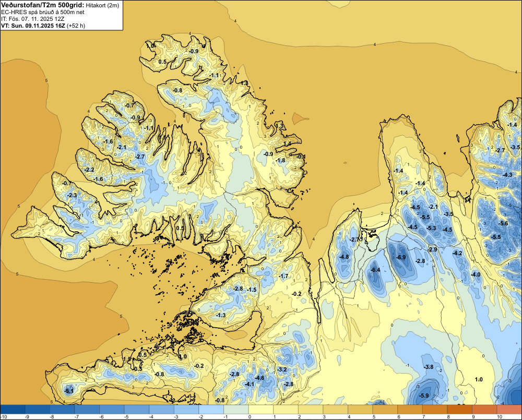This screenshot has height=420, width=522.
Task: Click the -2.3 temperature value on the map
Action: (72, 195)
